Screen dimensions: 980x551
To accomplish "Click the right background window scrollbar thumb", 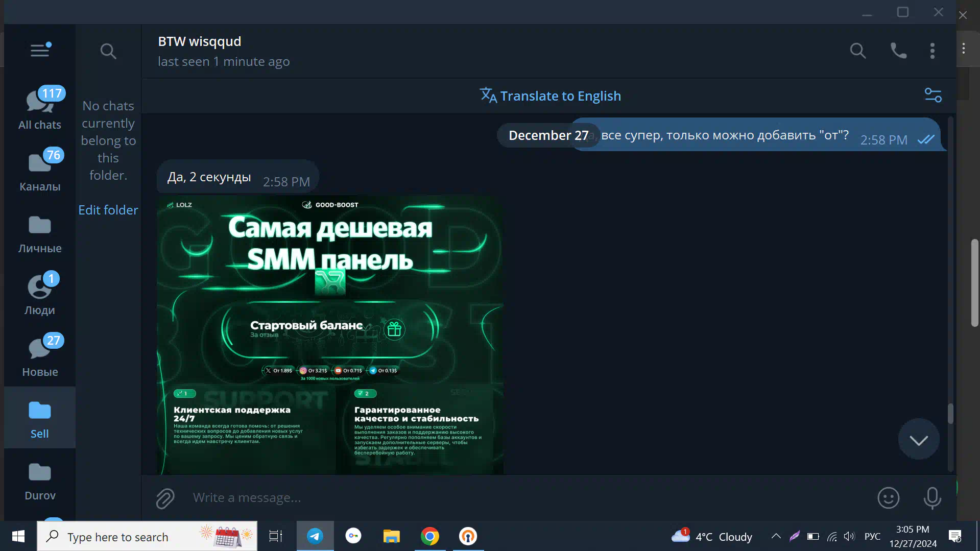I will (975, 282).
